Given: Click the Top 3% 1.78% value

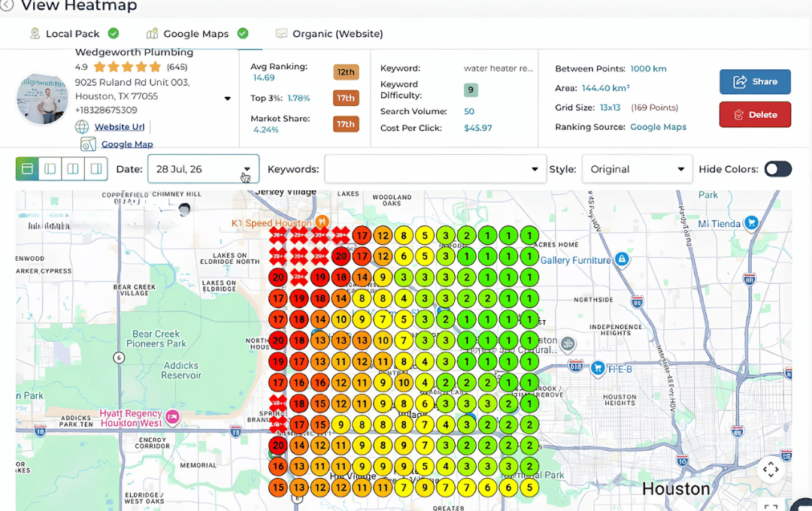Looking at the screenshot, I should click(x=298, y=98).
